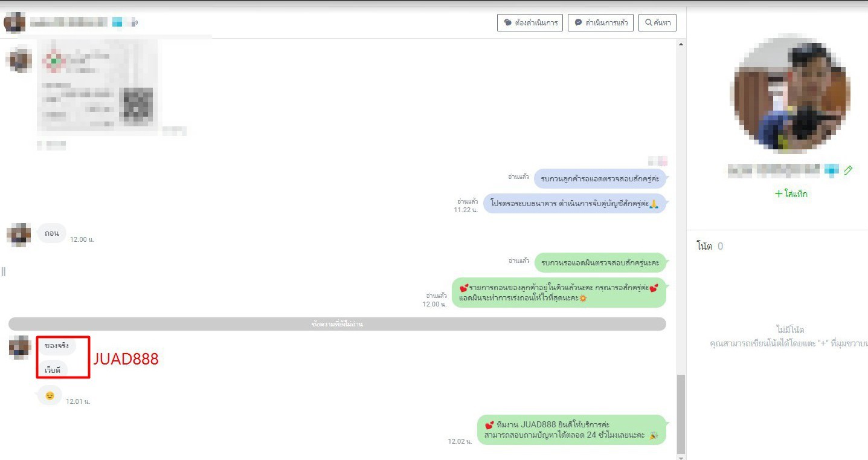Click sender avatar beside the ของจริง message
This screenshot has width=868, height=460.
[20, 348]
